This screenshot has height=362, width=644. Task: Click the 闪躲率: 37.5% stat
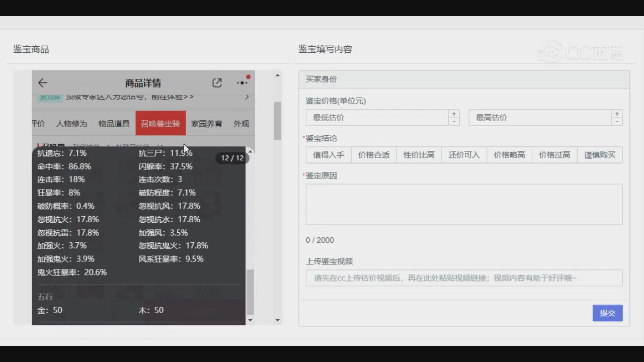tap(166, 166)
